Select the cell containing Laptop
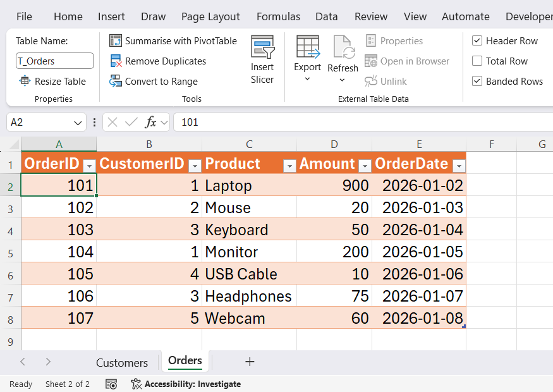The width and height of the screenshot is (553, 392). pos(250,185)
